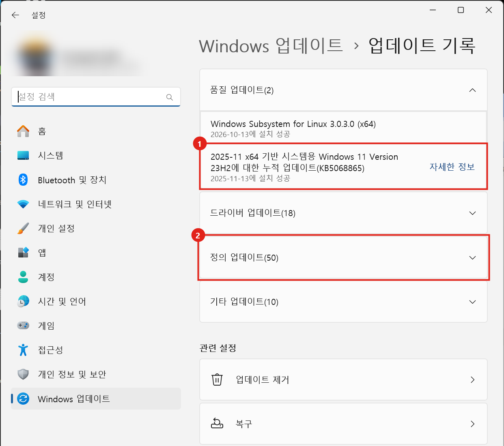Open 개인 설정 page
Image resolution: width=504 pixels, height=446 pixels.
pos(96,228)
